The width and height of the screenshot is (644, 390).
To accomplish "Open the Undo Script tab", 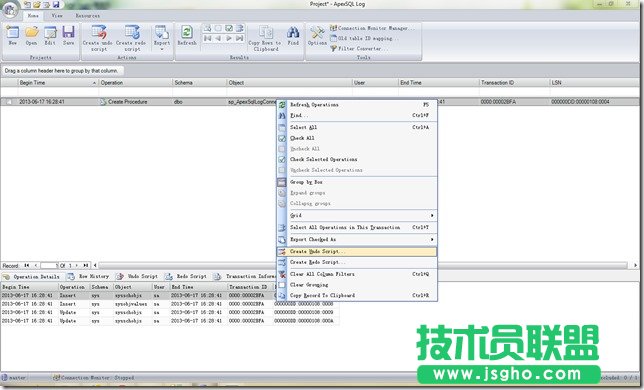I will 138,277.
